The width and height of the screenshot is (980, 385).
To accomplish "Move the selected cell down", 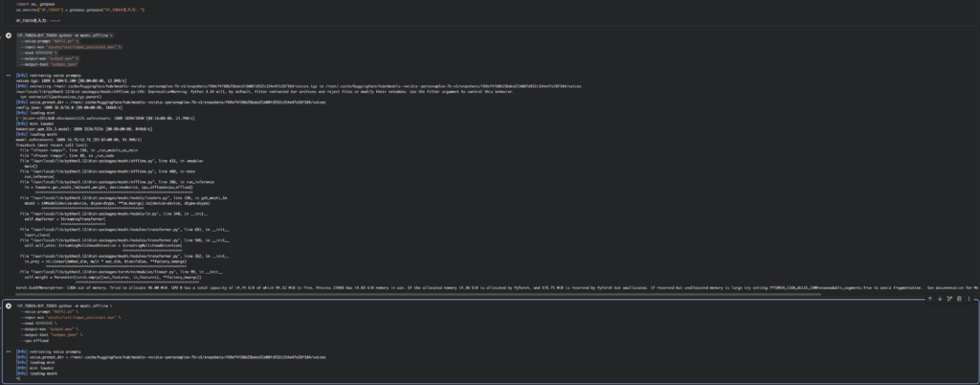I will tap(940, 299).
